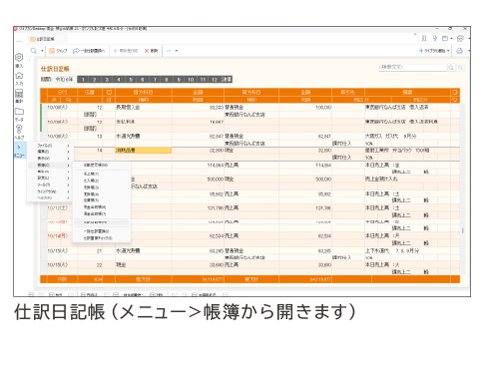Click the printer icon at top right
The width and height of the screenshot is (490, 368).
point(460,51)
